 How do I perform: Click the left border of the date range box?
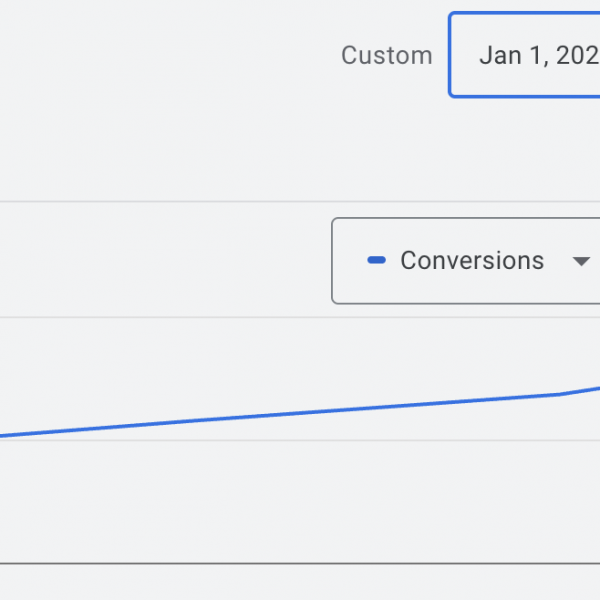(x=450, y=56)
